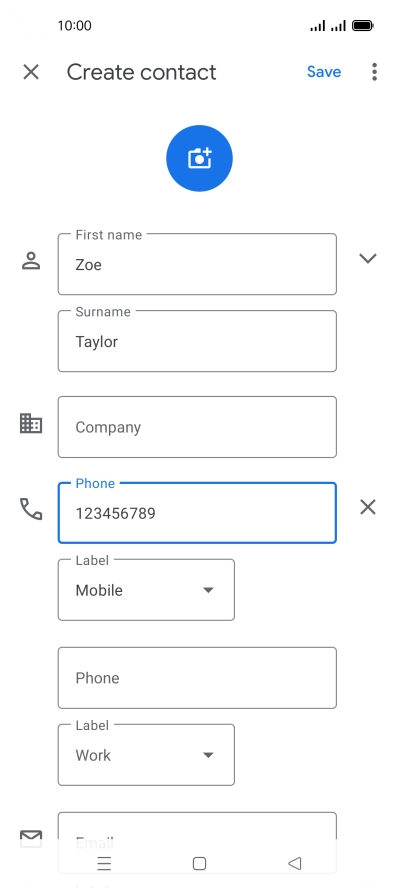Open the Work label dropdown
The width and height of the screenshot is (399, 888).
(x=146, y=755)
